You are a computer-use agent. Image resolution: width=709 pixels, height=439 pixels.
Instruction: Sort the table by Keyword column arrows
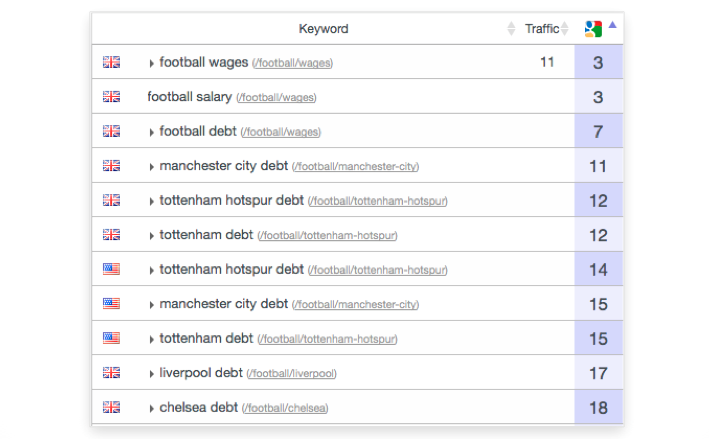click(x=511, y=29)
